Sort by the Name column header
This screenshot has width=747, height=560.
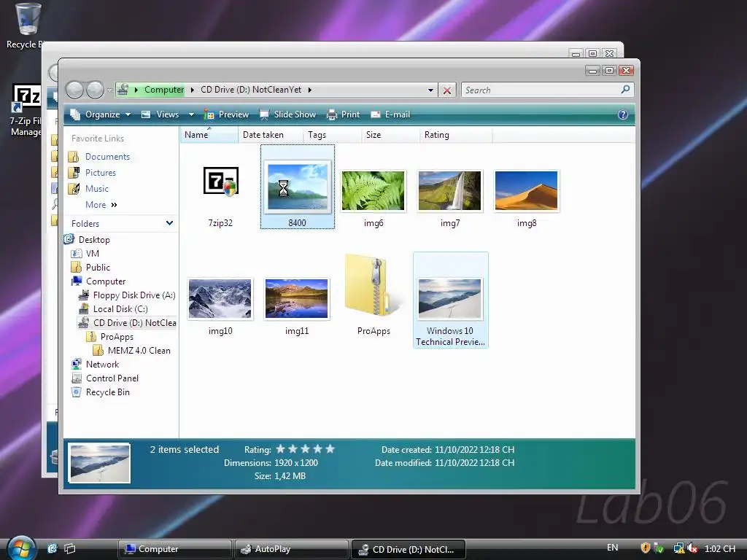[209, 135]
